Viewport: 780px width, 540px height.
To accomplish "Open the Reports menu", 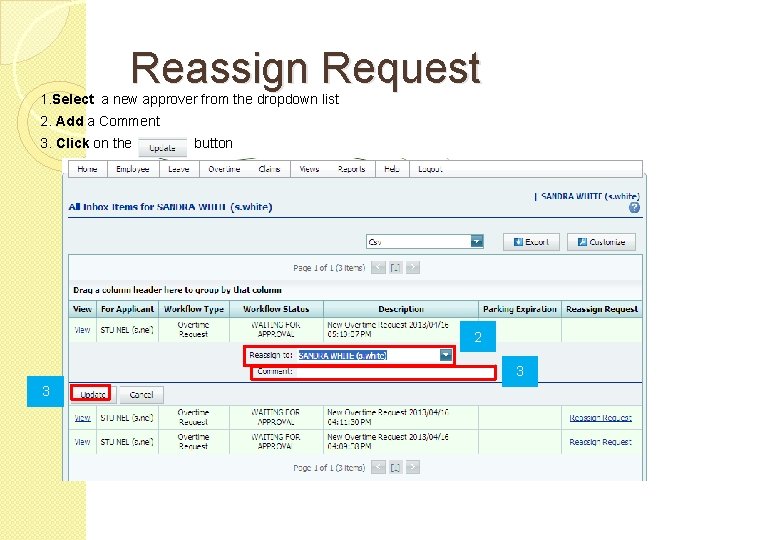I will point(351,169).
